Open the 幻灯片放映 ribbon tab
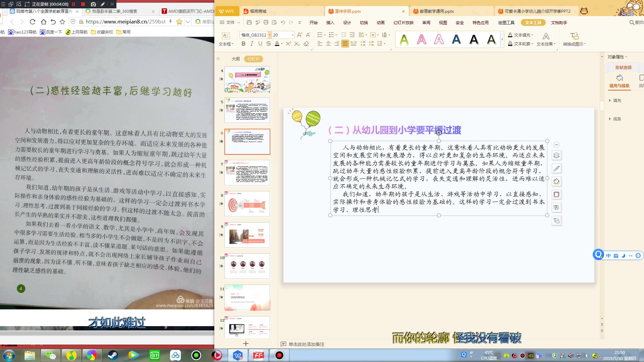The width and height of the screenshot is (644, 362). coord(403,22)
